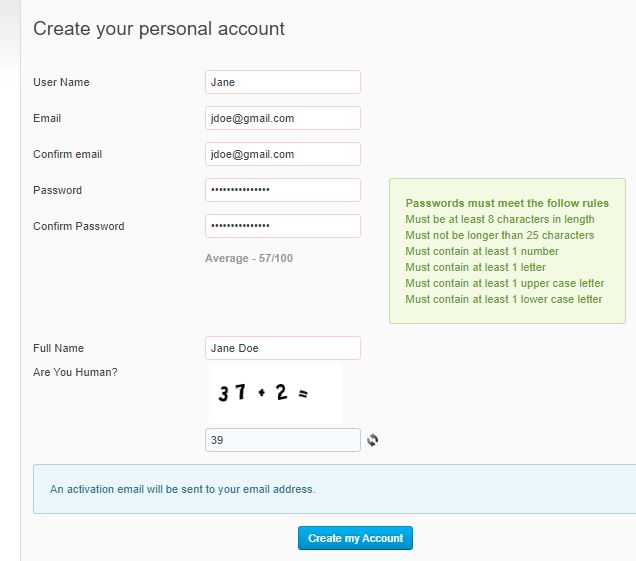Focus the Email input field
636x561 pixels.
coord(282,118)
